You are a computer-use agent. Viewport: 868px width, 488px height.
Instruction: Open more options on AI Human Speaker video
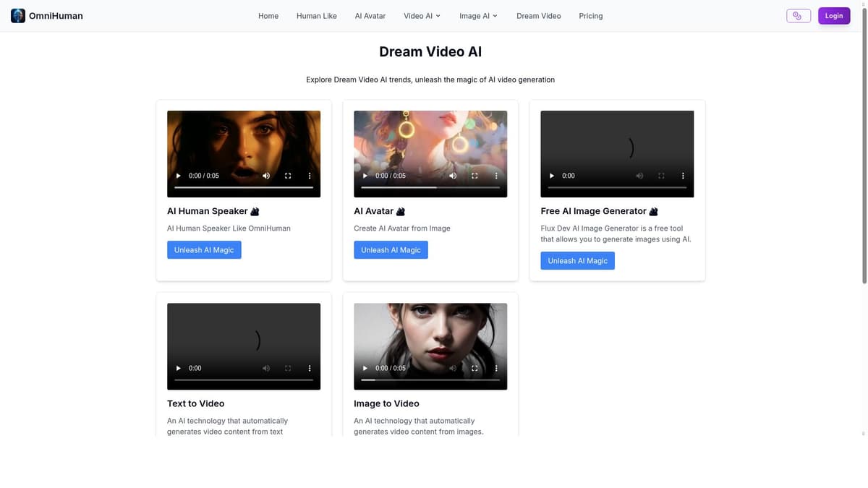tap(310, 176)
